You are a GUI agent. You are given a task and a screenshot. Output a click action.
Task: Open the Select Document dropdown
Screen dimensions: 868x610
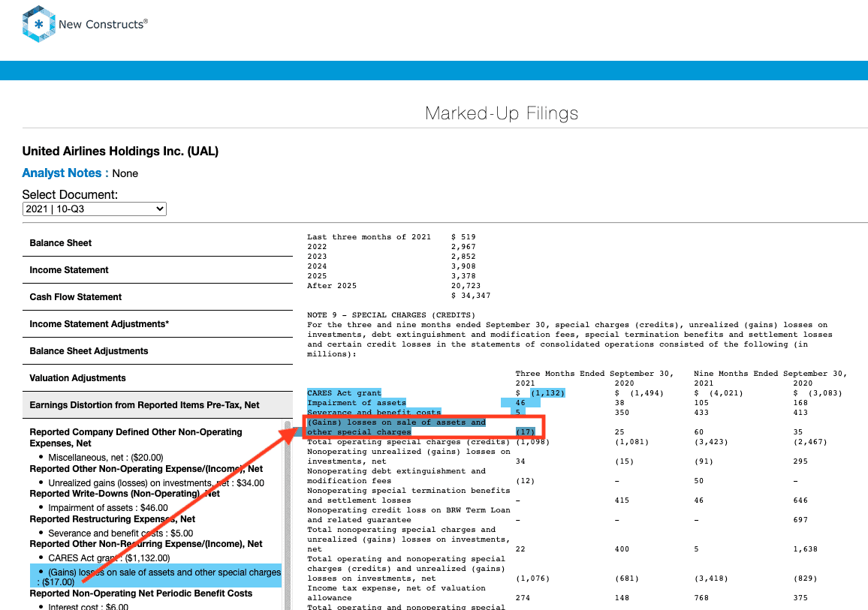tap(94, 209)
